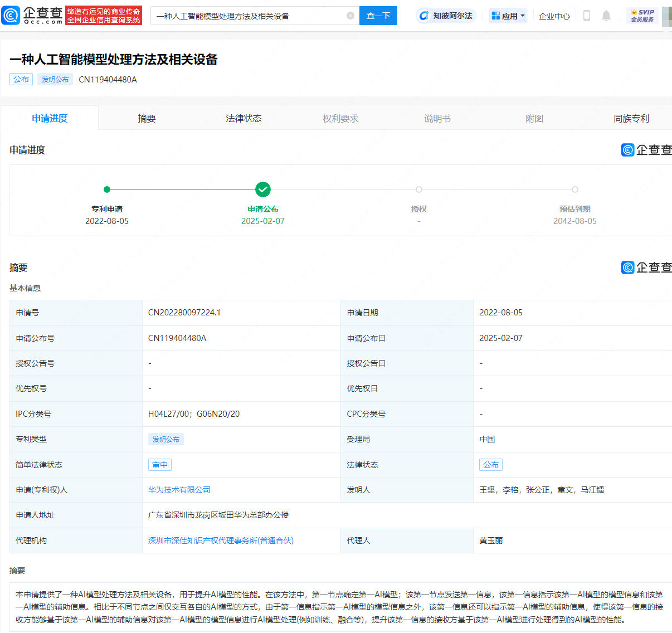Click the green 申请公布 checkmark step
Viewport: 672px width, 633px height.
pyautogui.click(x=263, y=189)
